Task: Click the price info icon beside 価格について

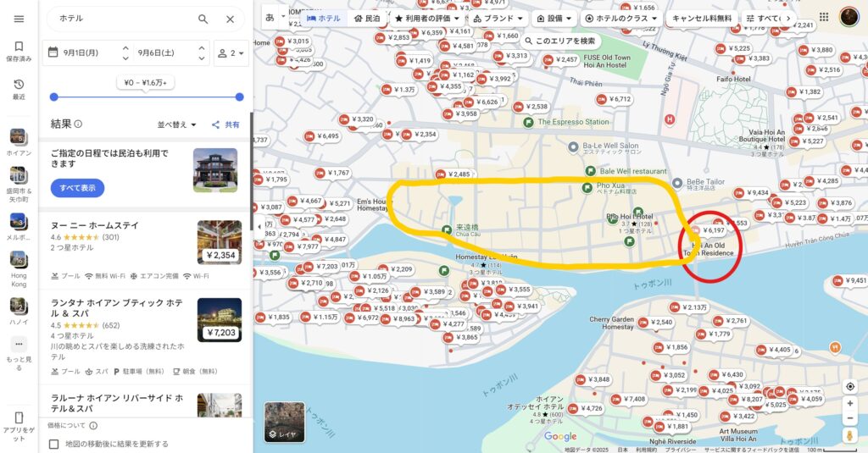Action: [93, 425]
